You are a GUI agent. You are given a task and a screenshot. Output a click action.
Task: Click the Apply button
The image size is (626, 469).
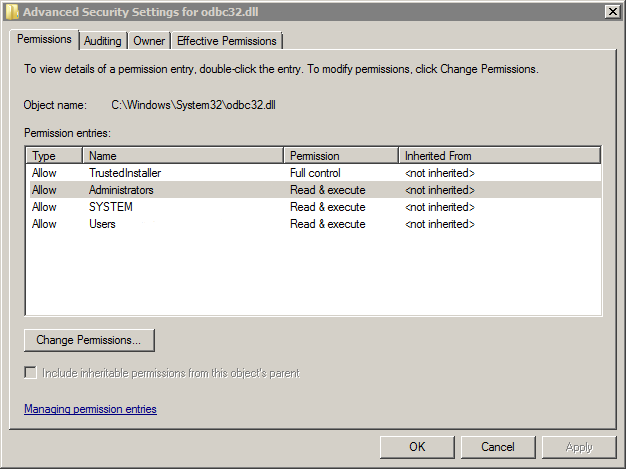tap(579, 447)
